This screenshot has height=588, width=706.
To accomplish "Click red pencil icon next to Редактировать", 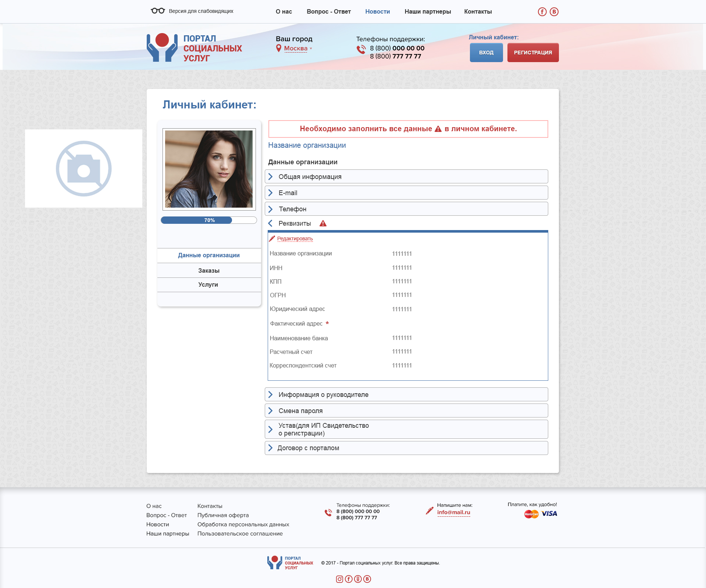I will 272,239.
